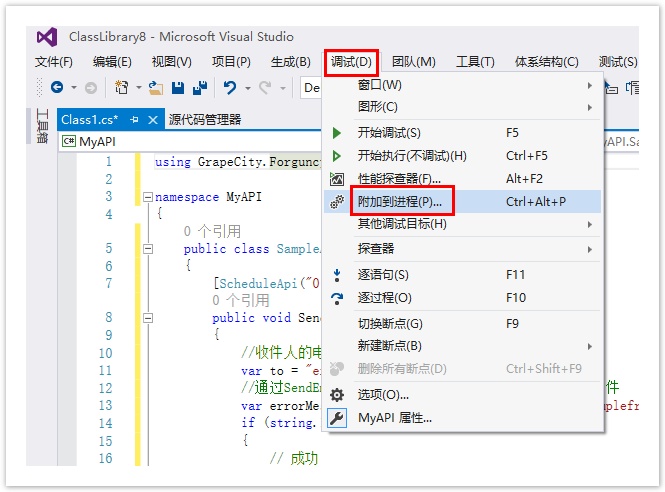The image size is (665, 492).
Task: Open the De... configuration combo box
Action: tap(311, 88)
